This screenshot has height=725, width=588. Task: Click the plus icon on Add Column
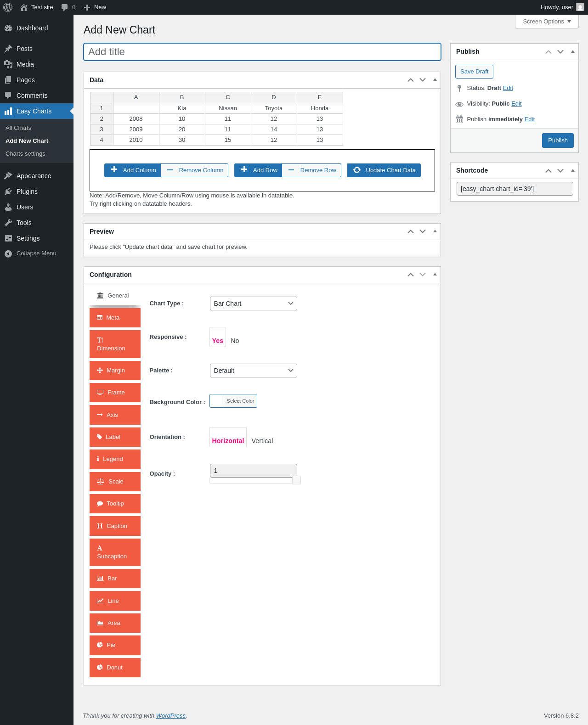[x=114, y=169]
